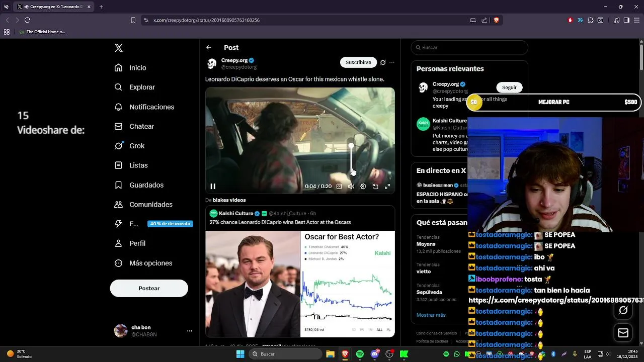Open the Kick app on taskbar
The image size is (644, 362).
tap(404, 354)
